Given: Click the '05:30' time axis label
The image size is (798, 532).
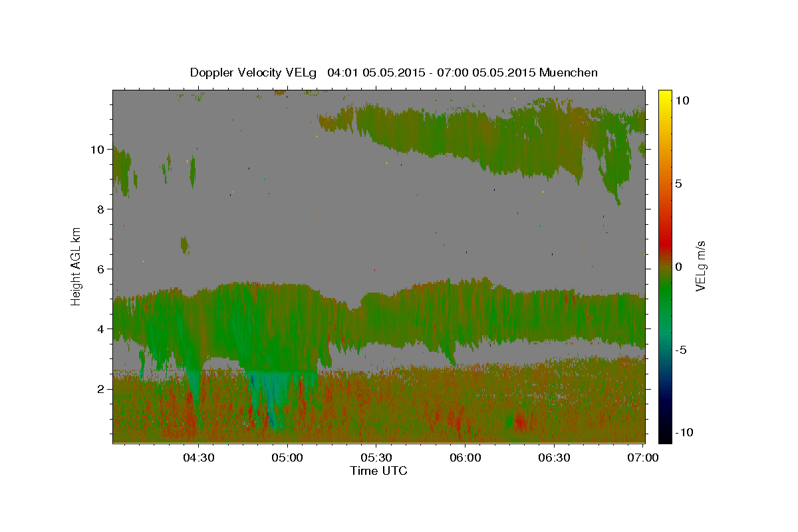Looking at the screenshot, I should pyautogui.click(x=377, y=458).
